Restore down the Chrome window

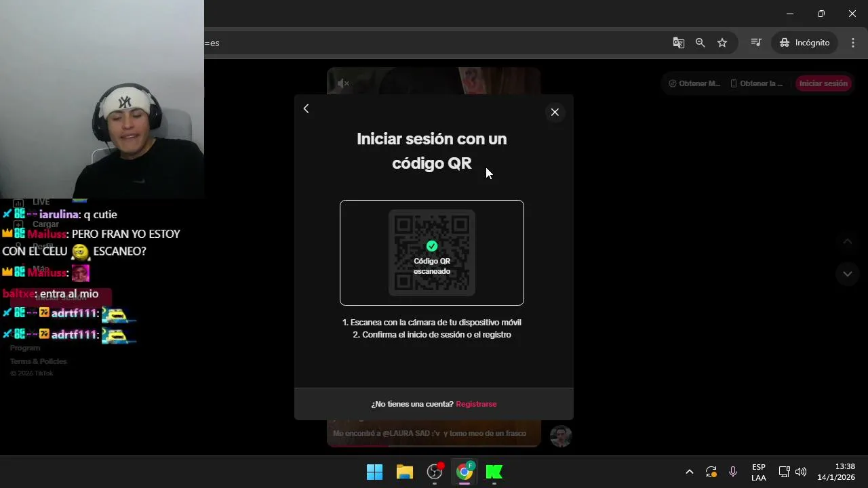tap(821, 14)
